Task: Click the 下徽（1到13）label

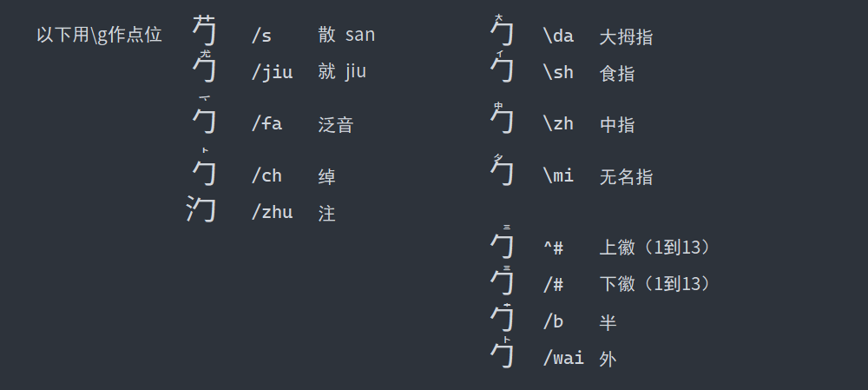Action: click(655, 284)
